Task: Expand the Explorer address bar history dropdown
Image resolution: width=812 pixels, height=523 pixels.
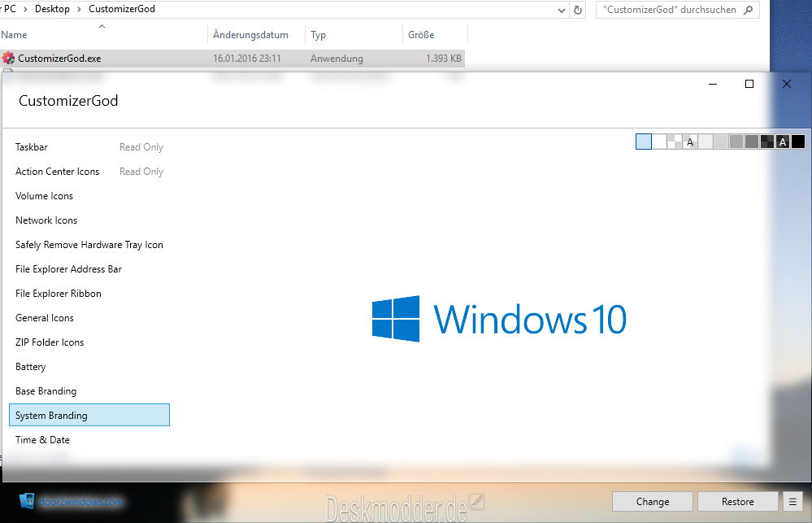Action: pyautogui.click(x=562, y=10)
